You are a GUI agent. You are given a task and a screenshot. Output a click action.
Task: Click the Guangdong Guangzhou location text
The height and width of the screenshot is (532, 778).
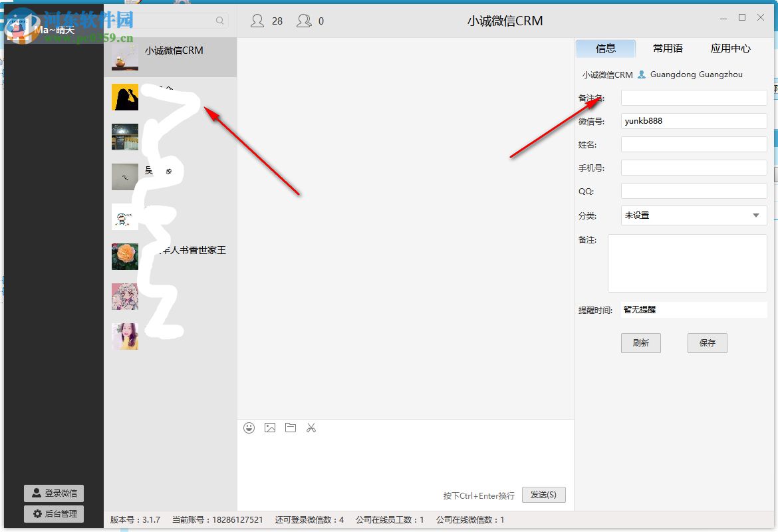tap(696, 74)
